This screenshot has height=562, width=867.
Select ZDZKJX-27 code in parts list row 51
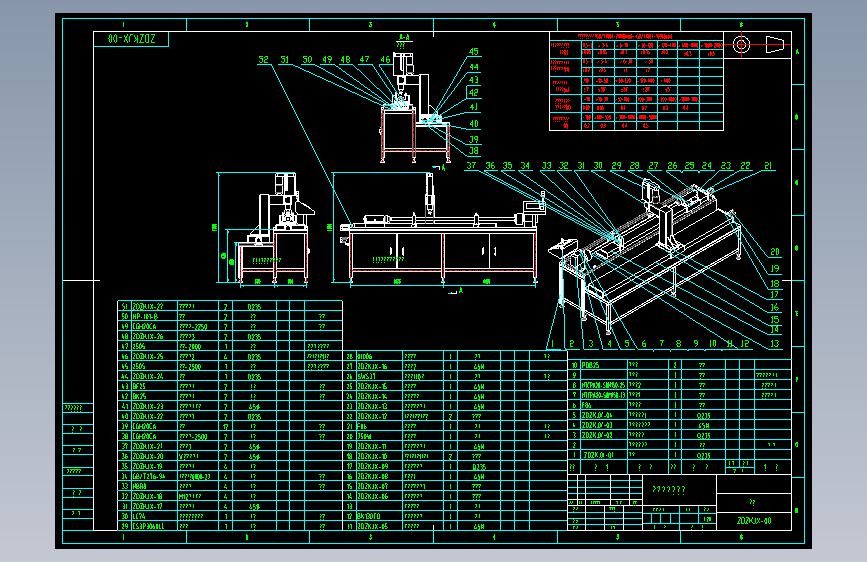(x=148, y=306)
